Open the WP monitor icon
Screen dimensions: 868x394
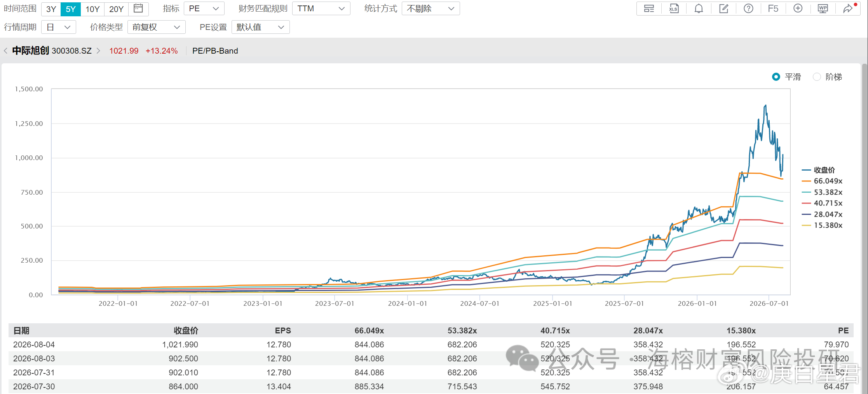click(x=823, y=9)
